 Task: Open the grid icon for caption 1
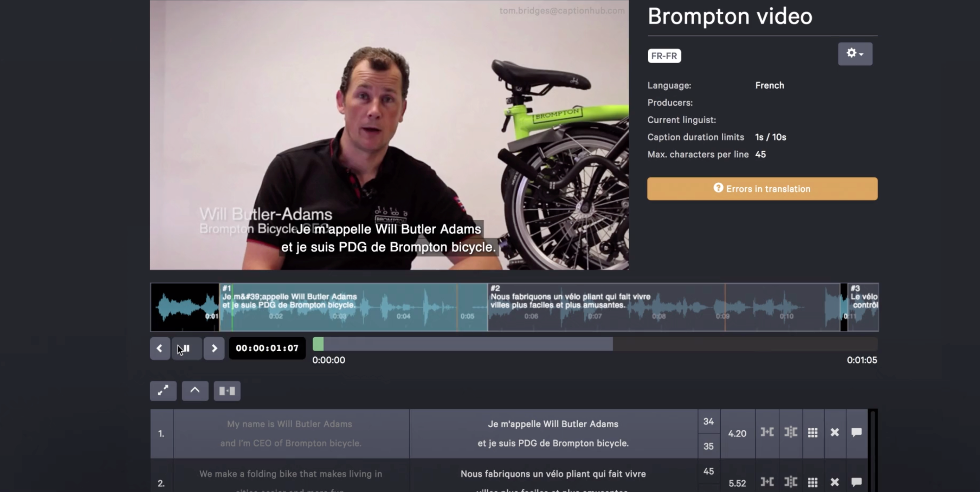[813, 433]
